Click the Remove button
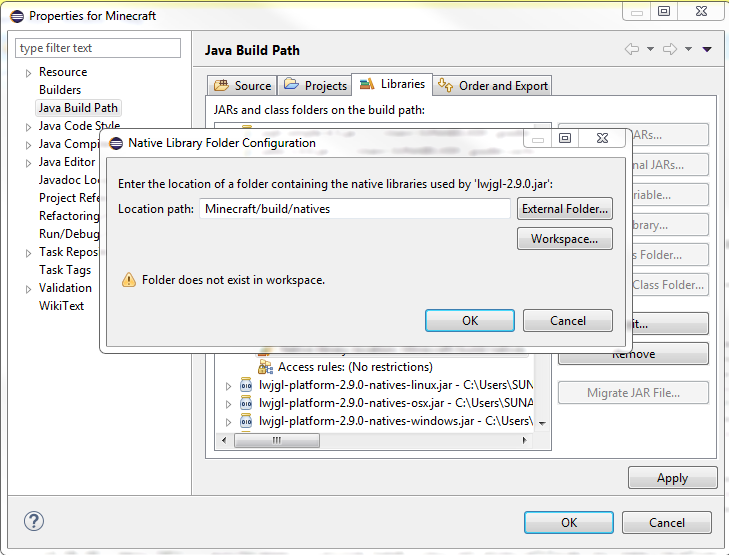 coord(633,354)
